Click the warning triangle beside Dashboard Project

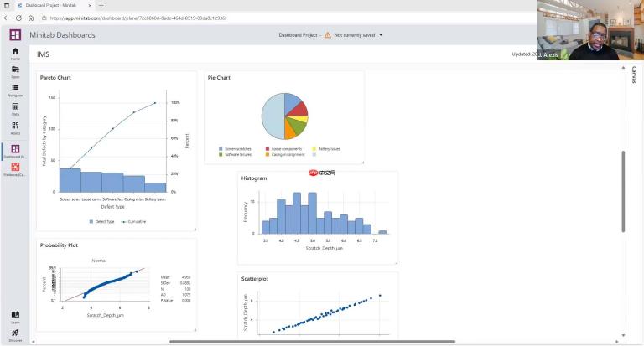[x=327, y=35]
